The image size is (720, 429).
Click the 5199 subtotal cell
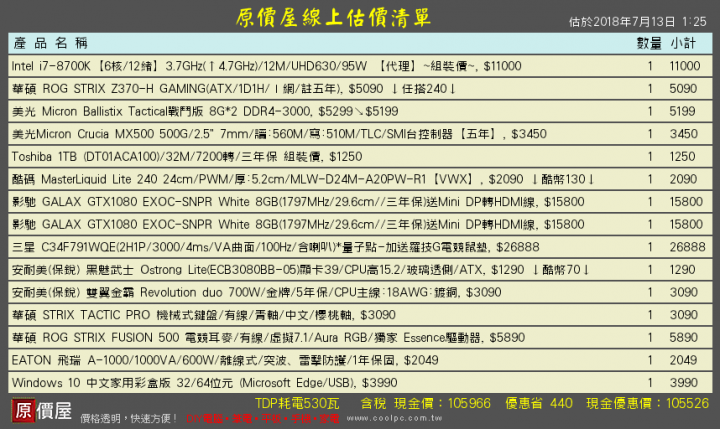(683, 111)
